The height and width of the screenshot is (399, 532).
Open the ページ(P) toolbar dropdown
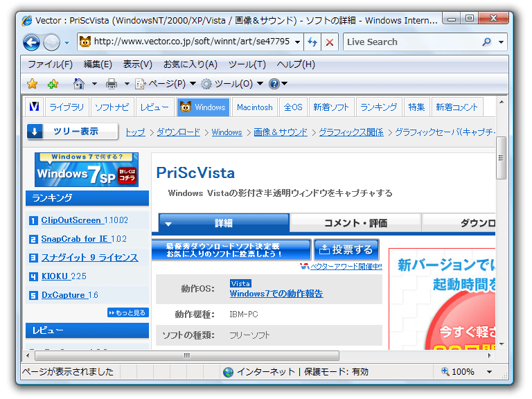coord(166,83)
